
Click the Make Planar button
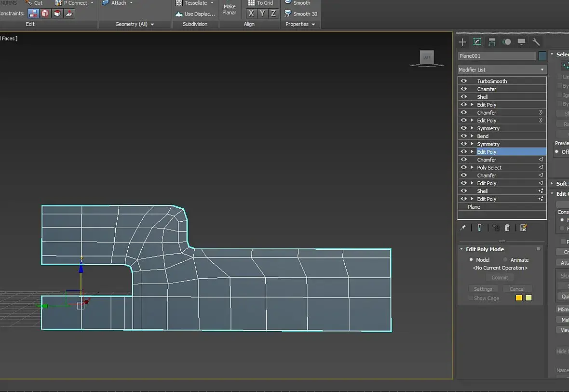coord(230,10)
